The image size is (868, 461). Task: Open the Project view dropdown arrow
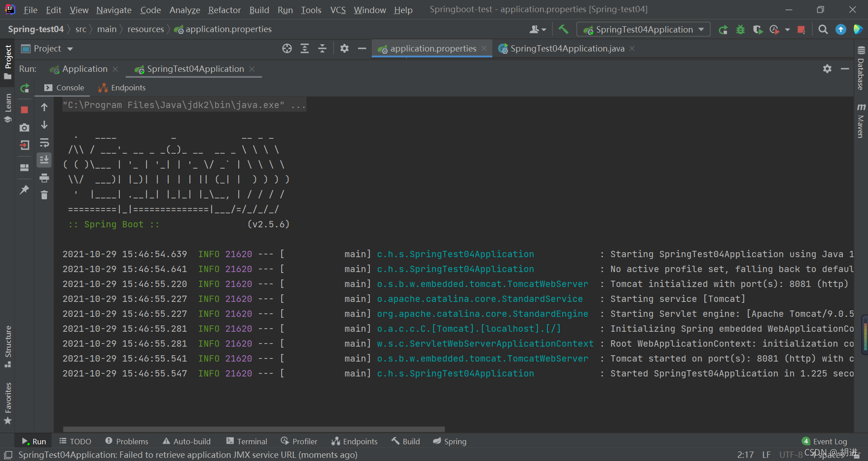[x=70, y=49]
